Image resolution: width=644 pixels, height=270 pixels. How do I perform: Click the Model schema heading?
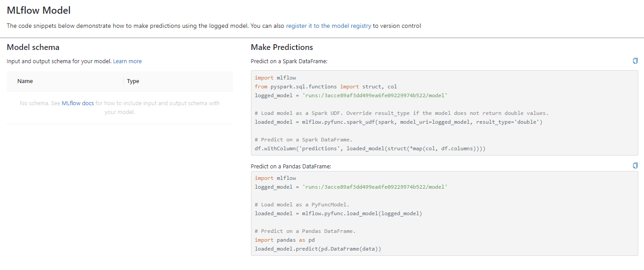click(x=33, y=47)
